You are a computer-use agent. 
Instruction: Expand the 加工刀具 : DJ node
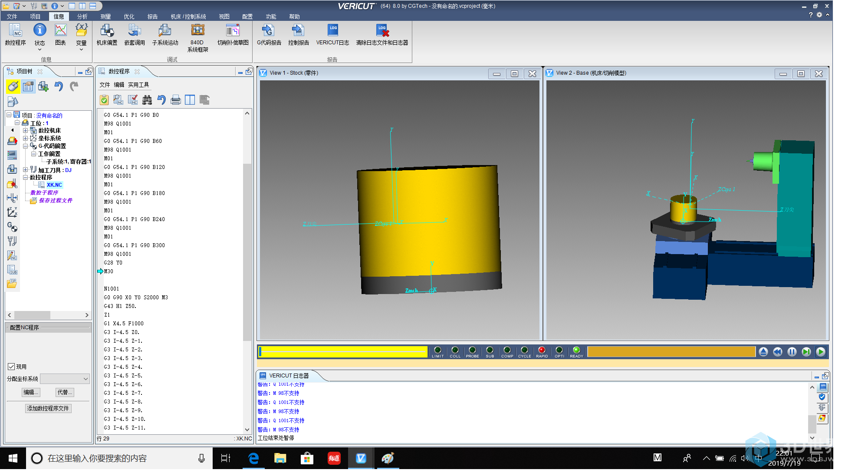[25, 170]
